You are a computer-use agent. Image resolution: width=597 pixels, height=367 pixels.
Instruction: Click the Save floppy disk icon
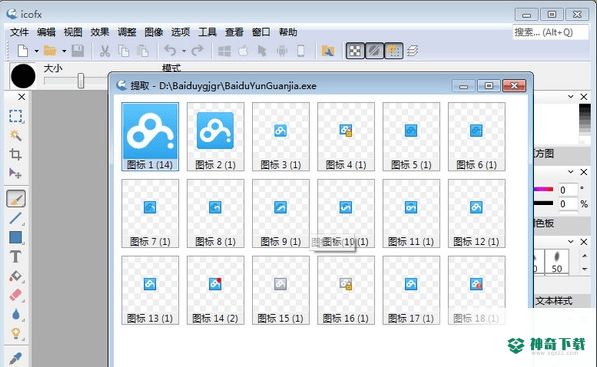pyautogui.click(x=78, y=51)
